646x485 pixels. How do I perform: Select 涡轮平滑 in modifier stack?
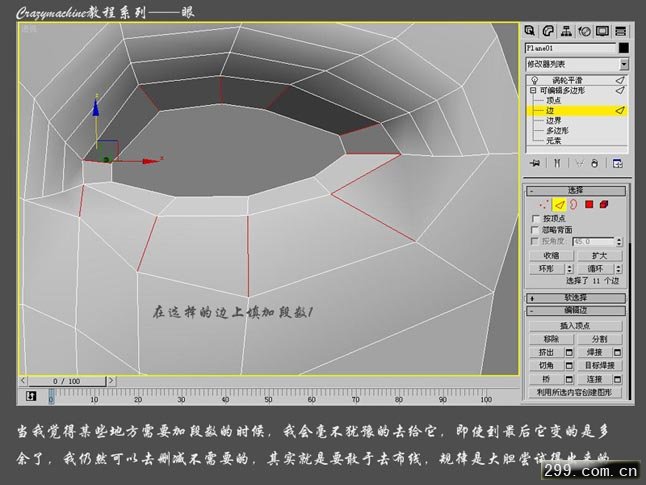pos(567,80)
